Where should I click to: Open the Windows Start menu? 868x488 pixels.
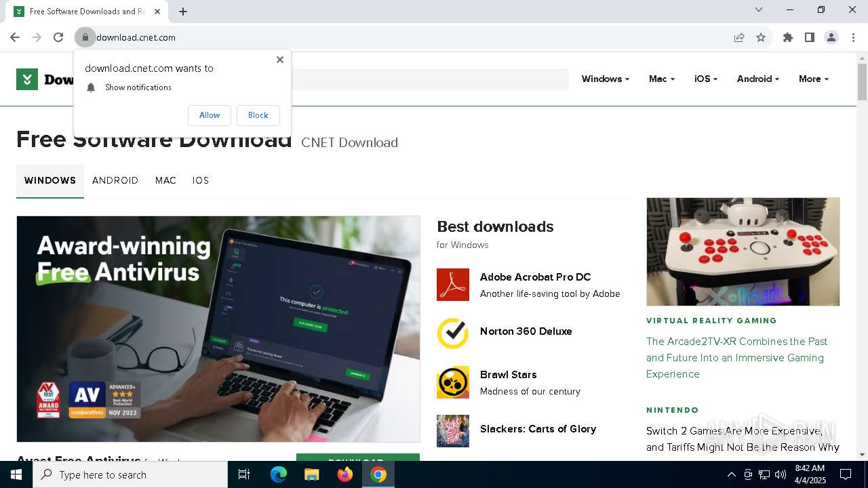16,474
